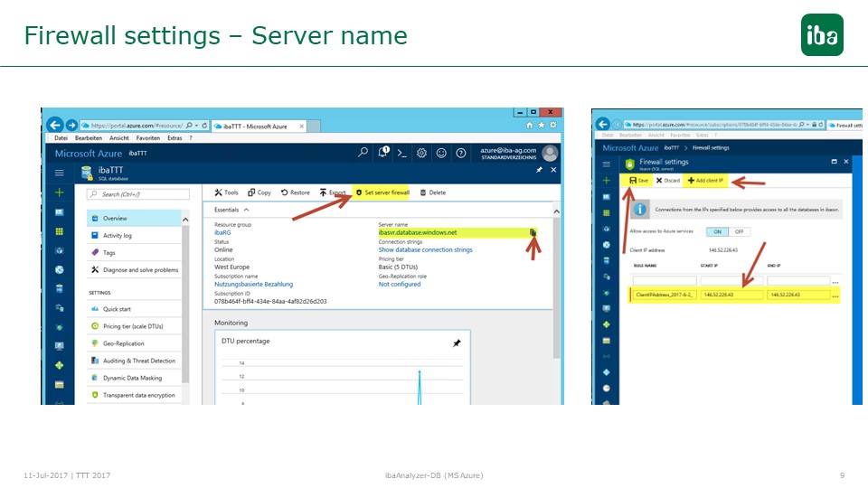Click the azure@iba-ag.com account avatar

tap(550, 154)
